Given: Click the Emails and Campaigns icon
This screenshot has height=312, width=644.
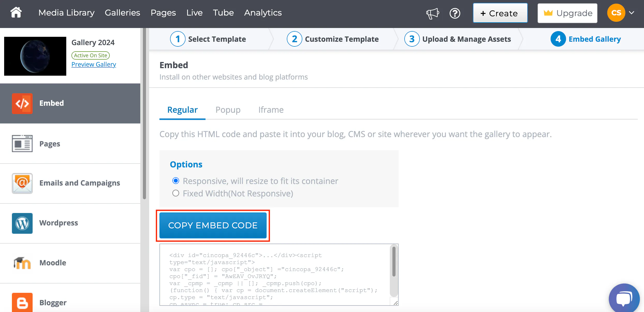Looking at the screenshot, I should point(22,183).
